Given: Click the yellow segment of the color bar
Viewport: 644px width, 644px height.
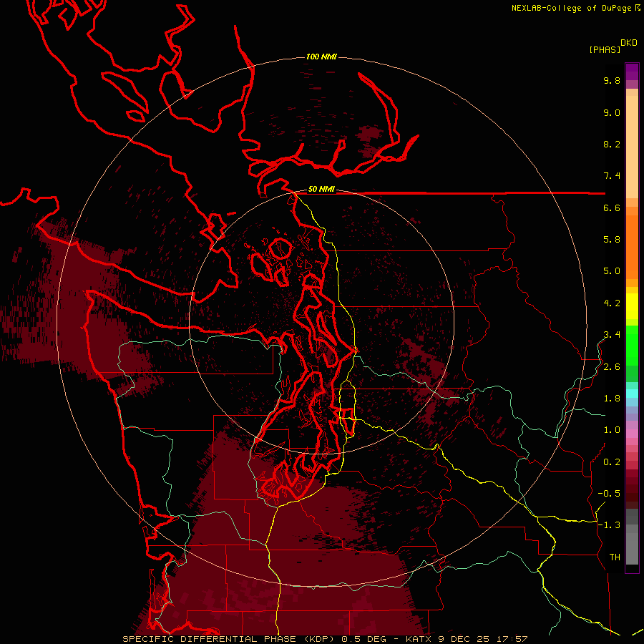Looking at the screenshot, I should [x=632, y=306].
